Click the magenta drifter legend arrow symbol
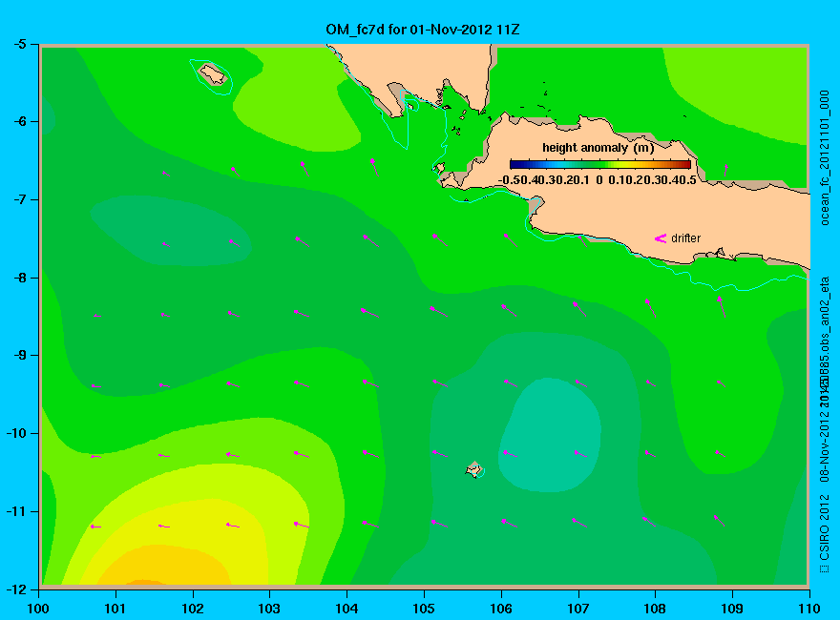 (661, 238)
